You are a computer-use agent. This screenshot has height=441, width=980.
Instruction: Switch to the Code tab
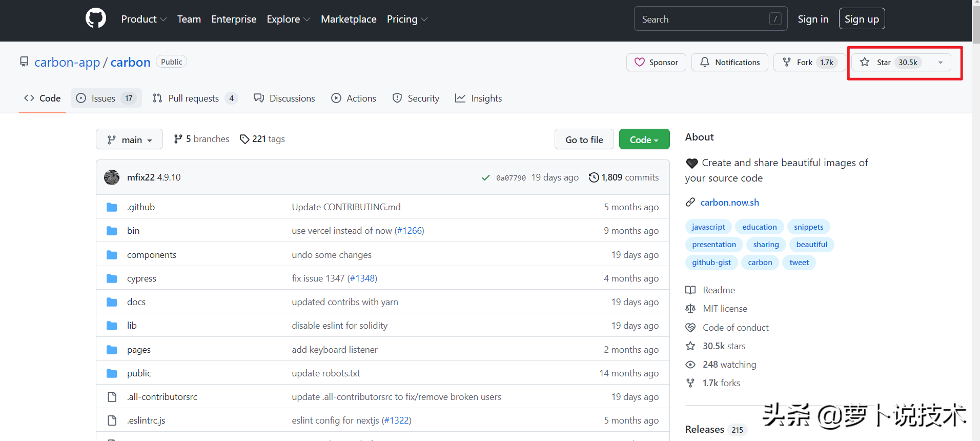point(43,98)
